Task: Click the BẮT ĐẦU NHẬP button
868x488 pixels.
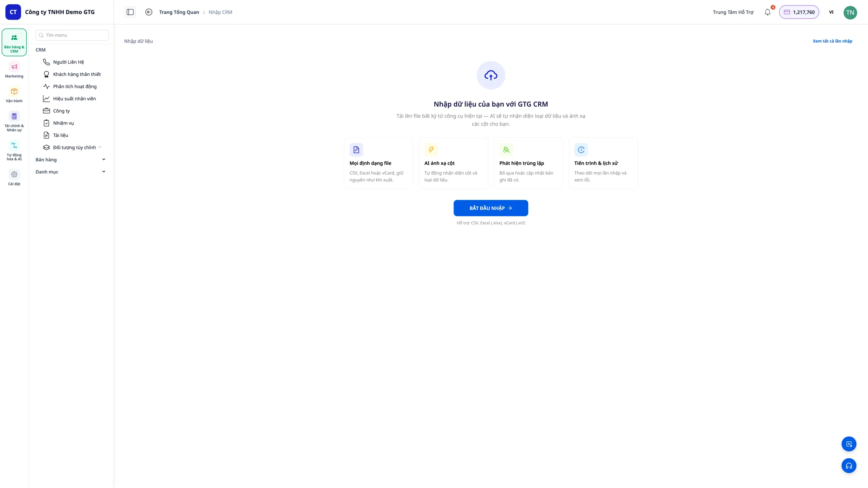Action: point(491,208)
